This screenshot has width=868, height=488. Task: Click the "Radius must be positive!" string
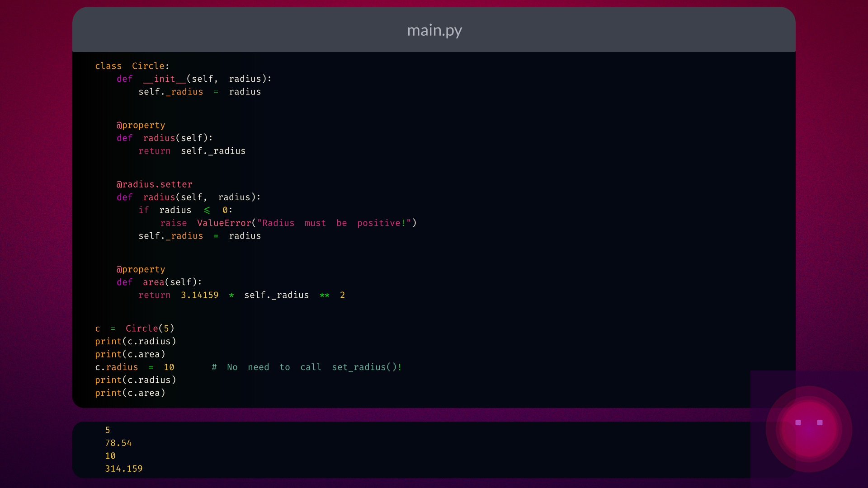[x=334, y=223]
